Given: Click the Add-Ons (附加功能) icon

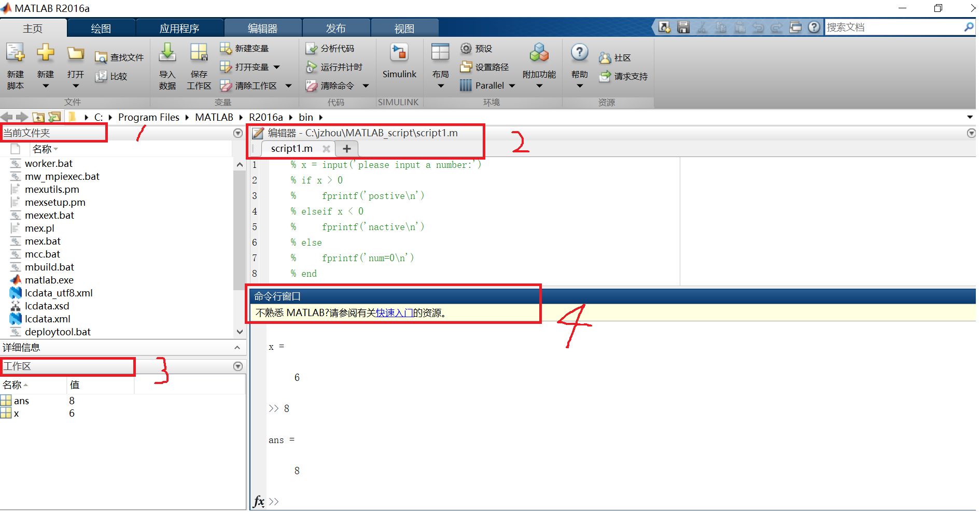Looking at the screenshot, I should (539, 53).
